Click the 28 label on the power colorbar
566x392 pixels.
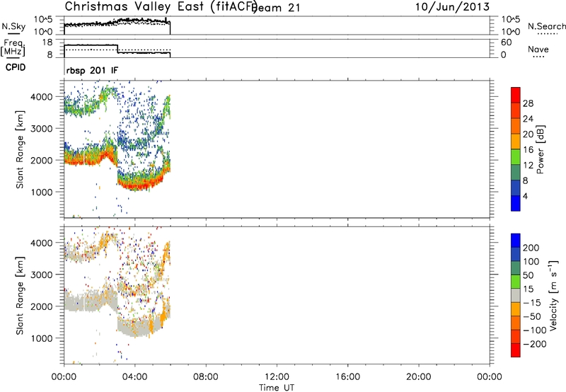click(528, 103)
